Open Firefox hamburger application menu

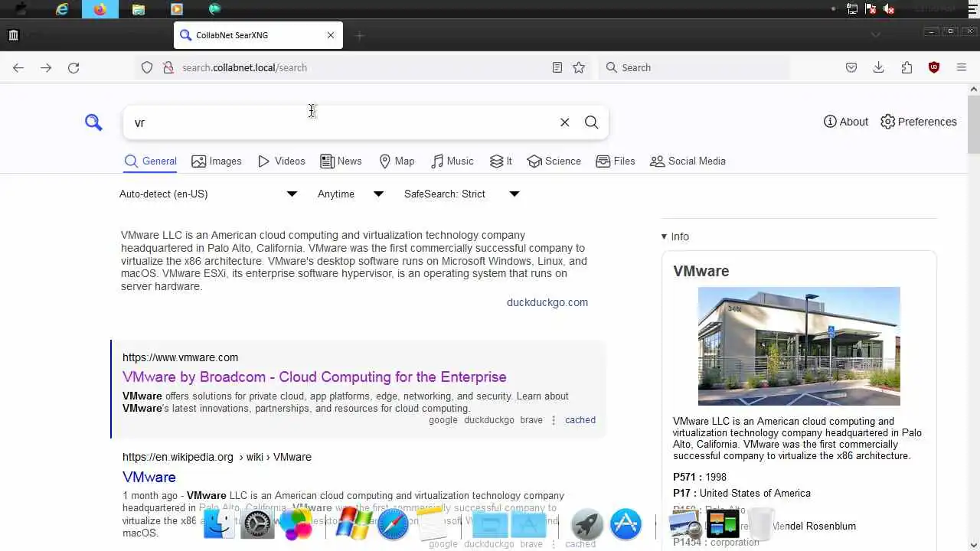tap(962, 67)
